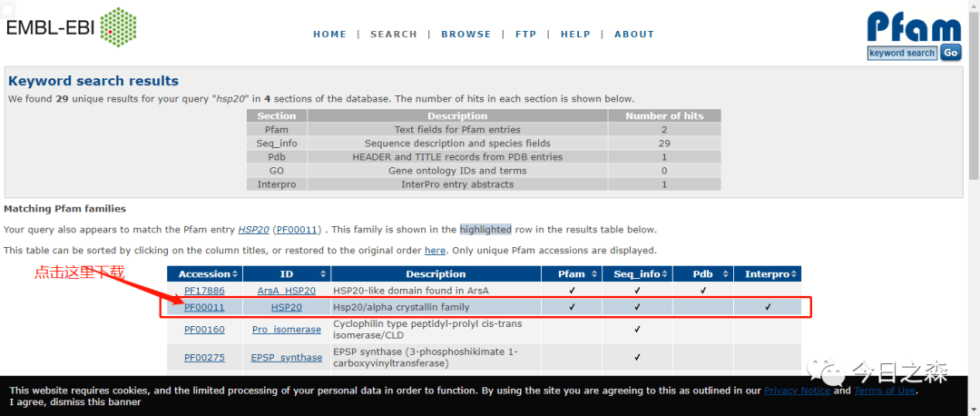Open PF00011 link in the paragraph

pos(299,230)
